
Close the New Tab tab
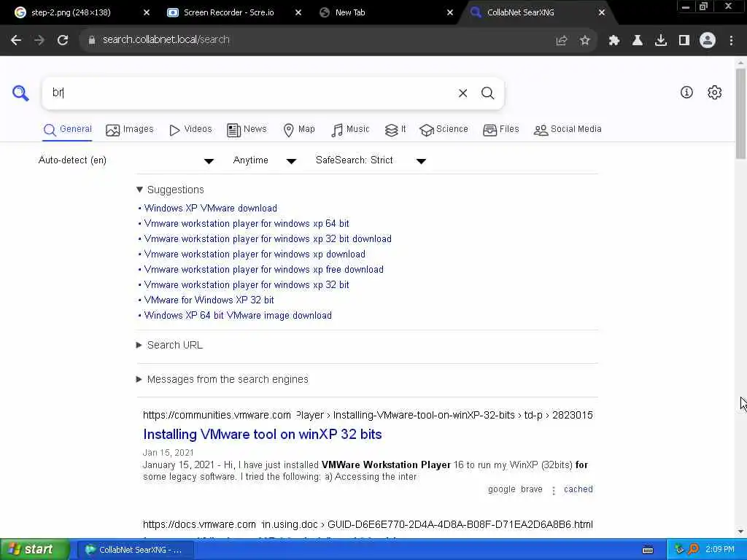(449, 12)
